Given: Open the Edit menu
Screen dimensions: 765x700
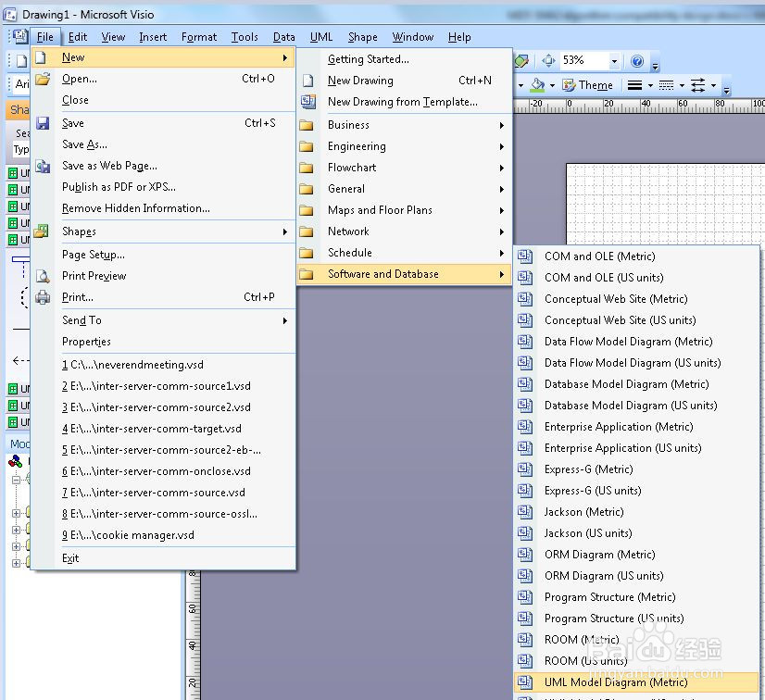Looking at the screenshot, I should 78,37.
